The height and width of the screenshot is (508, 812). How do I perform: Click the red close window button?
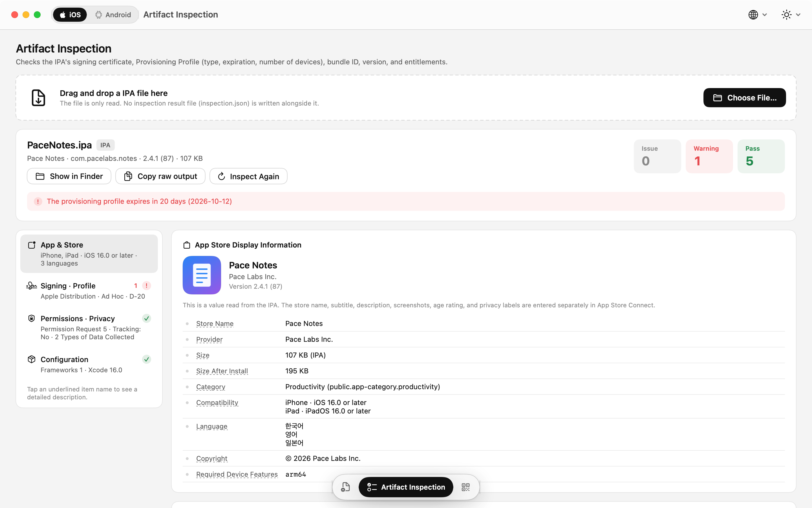14,15
